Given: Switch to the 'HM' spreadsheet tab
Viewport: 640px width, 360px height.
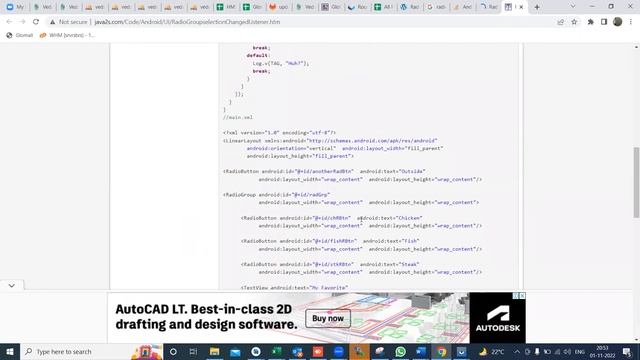Looking at the screenshot, I should (x=227, y=7).
